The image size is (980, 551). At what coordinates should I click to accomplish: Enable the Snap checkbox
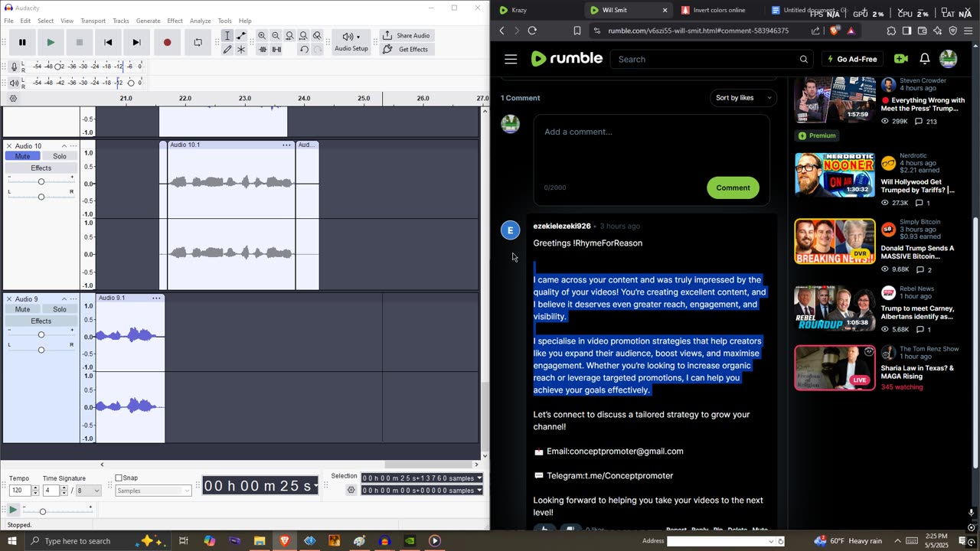(x=119, y=478)
